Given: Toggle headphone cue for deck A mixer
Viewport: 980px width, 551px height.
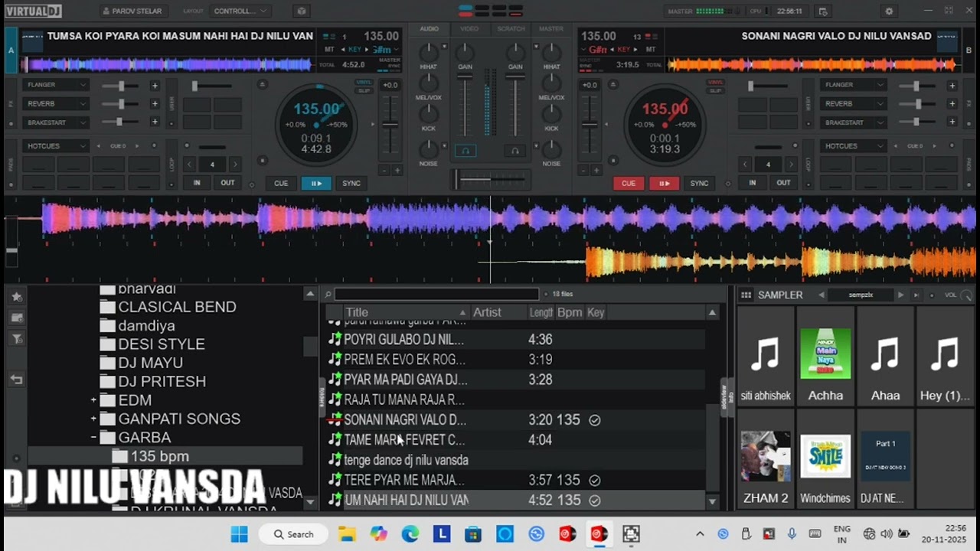Looking at the screenshot, I should point(465,151).
